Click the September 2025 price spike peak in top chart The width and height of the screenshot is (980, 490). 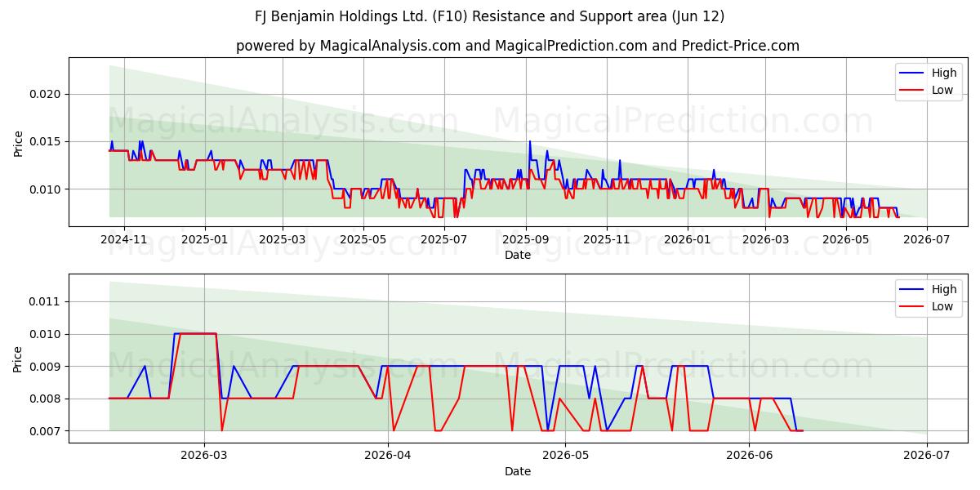pos(529,142)
